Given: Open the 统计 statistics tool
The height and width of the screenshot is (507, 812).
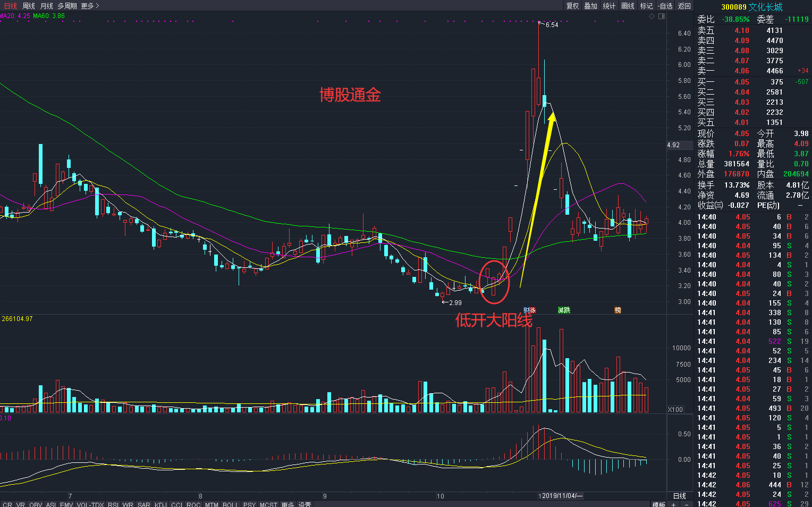Looking at the screenshot, I should pos(609,6).
